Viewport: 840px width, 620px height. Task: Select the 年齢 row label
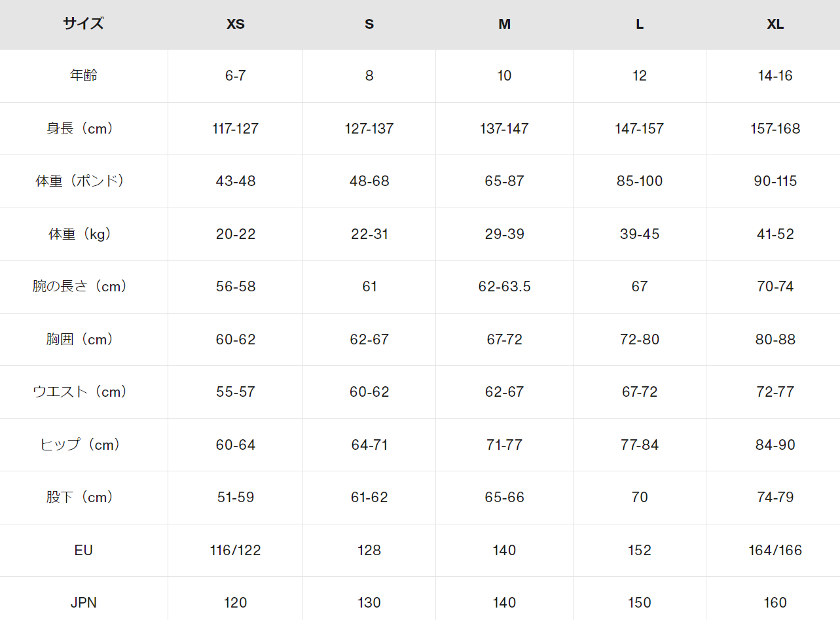[83, 76]
